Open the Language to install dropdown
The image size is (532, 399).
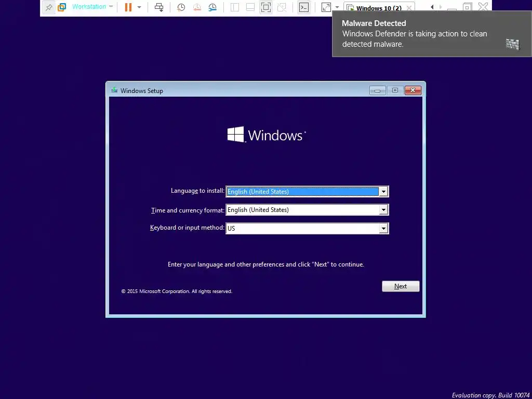[307, 191]
